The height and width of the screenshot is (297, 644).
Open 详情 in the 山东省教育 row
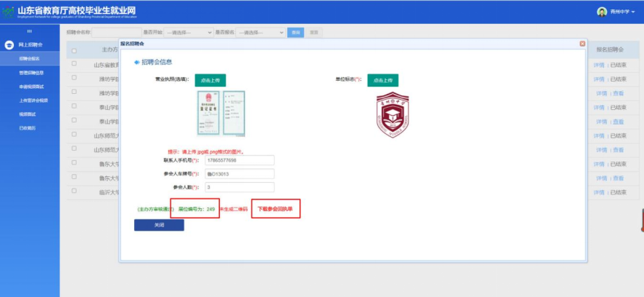point(599,66)
